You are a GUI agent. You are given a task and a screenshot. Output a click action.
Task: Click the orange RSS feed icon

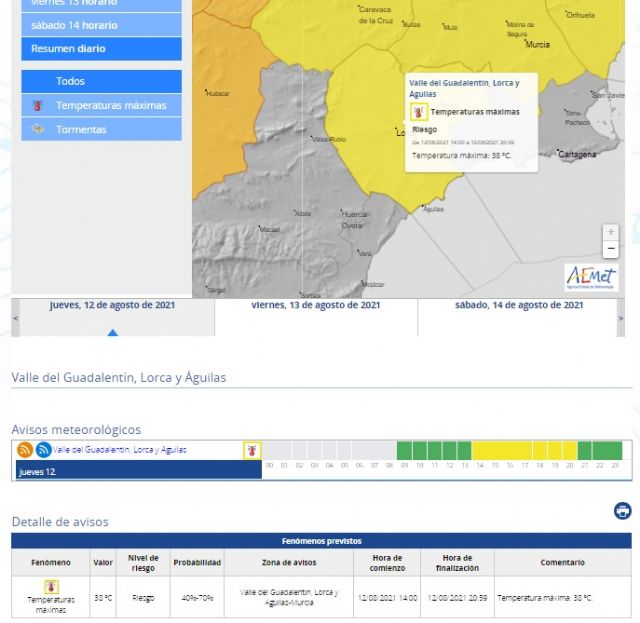(25, 450)
